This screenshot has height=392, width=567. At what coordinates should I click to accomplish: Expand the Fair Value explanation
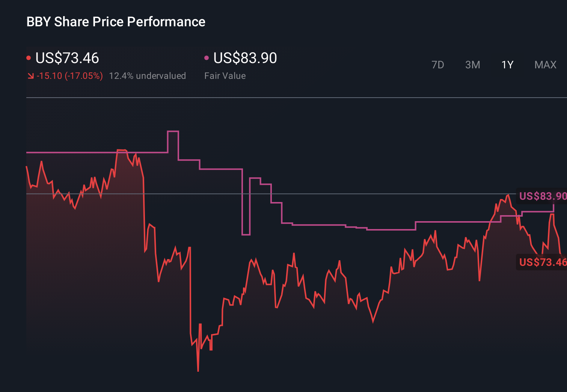[225, 76]
